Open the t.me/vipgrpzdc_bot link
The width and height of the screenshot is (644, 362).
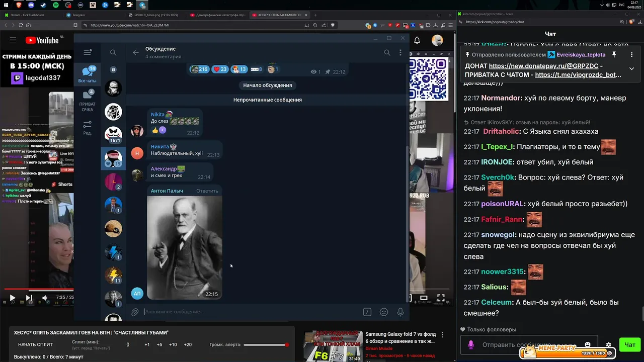click(x=578, y=75)
